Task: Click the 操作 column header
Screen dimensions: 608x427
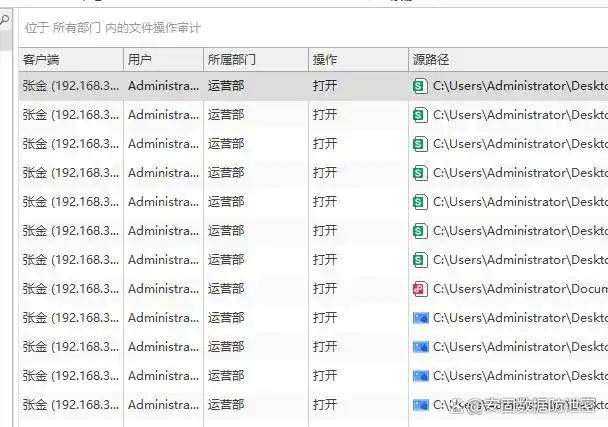Action: (358, 60)
